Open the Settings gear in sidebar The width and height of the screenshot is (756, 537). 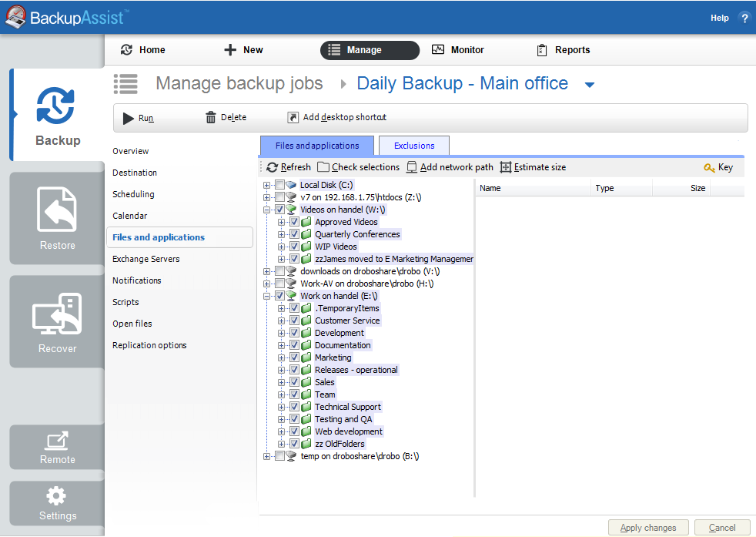pos(56,495)
